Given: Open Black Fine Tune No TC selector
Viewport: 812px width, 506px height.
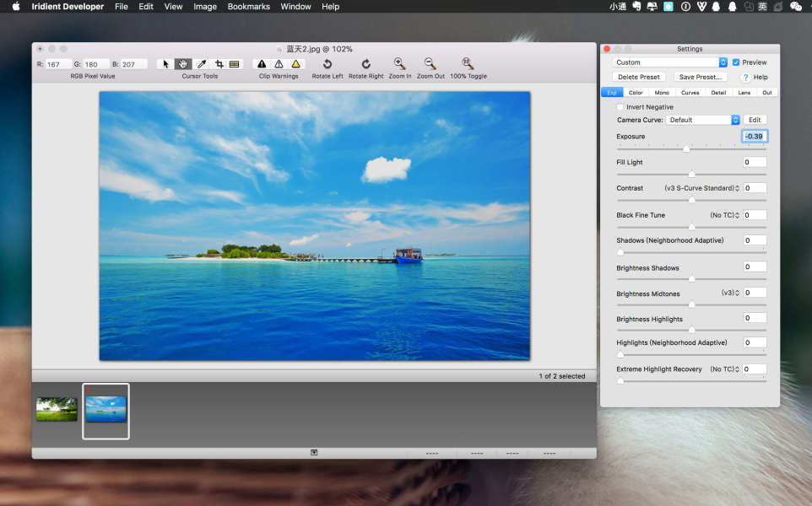Looking at the screenshot, I should tap(724, 215).
